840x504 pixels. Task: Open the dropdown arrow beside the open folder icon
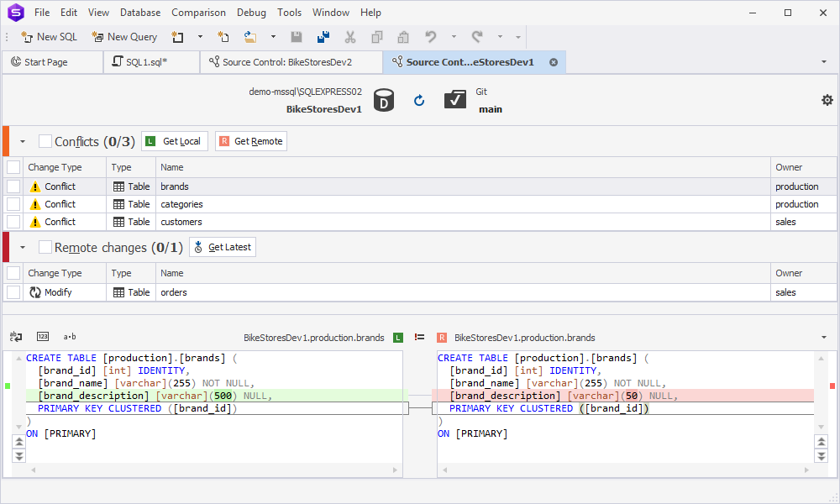(x=273, y=37)
